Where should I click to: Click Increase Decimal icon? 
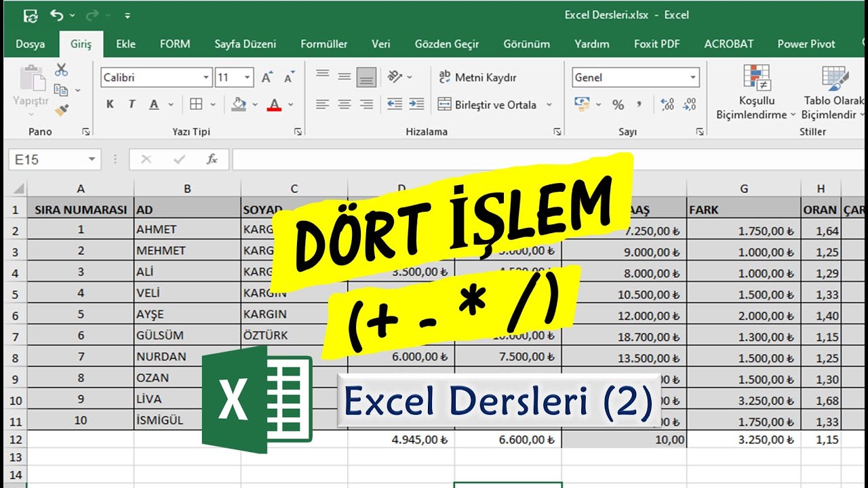pos(667,104)
